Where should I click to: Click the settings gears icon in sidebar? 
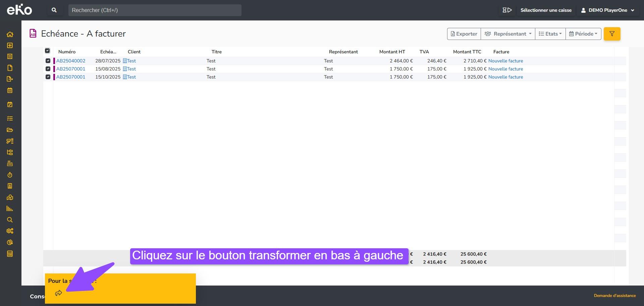coord(10,231)
